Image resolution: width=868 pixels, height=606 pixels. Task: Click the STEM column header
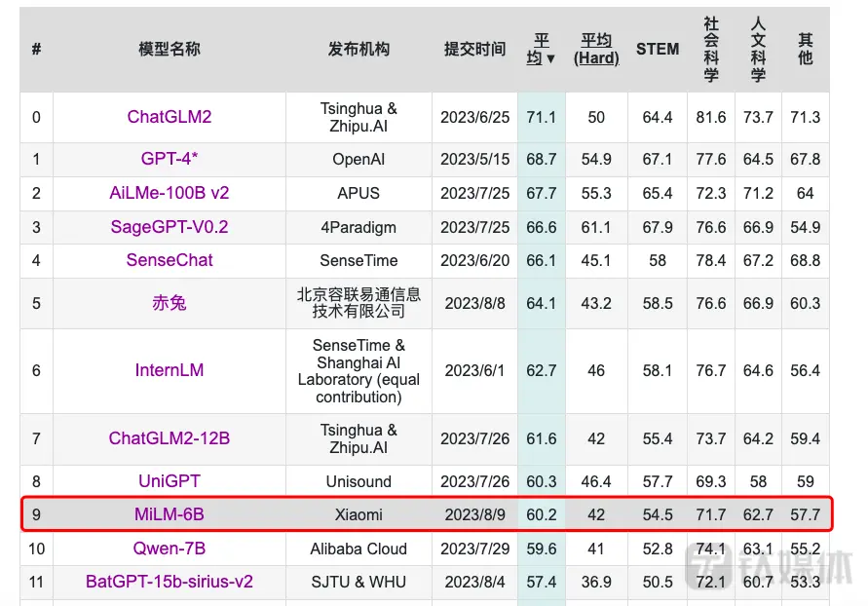(x=658, y=50)
